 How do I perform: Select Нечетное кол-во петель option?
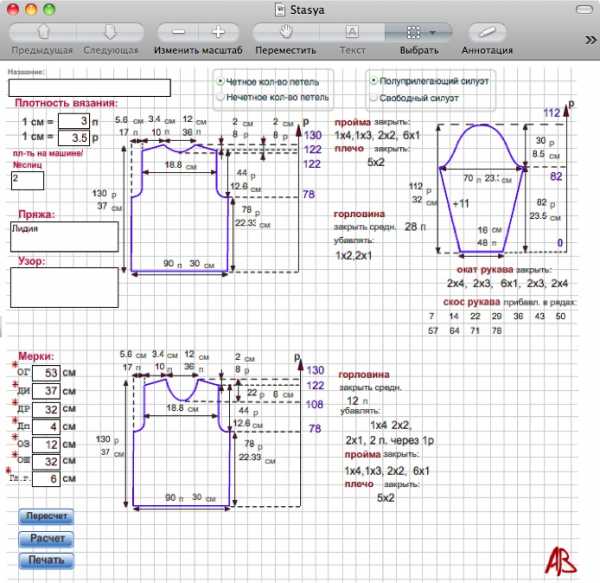point(221,98)
